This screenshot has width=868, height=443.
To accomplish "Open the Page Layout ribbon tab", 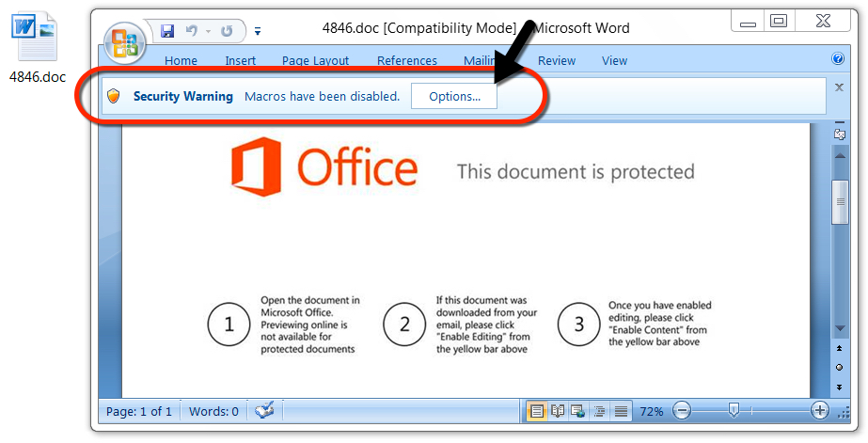I will tap(316, 61).
